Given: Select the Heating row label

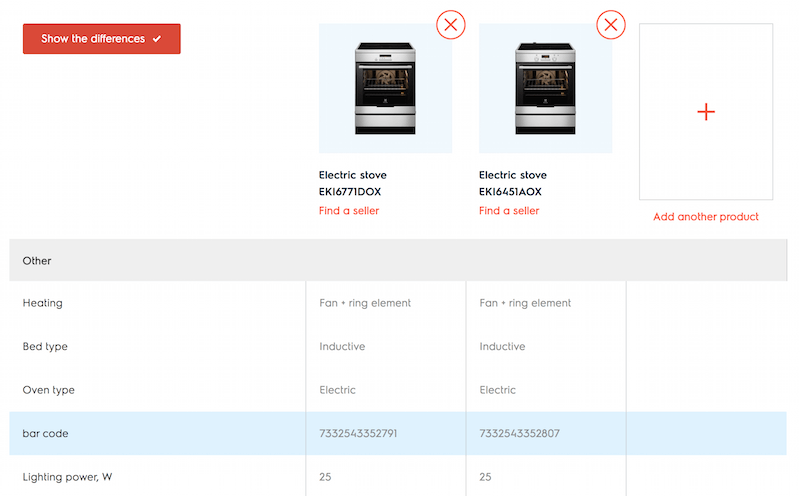Looking at the screenshot, I should coord(43,303).
